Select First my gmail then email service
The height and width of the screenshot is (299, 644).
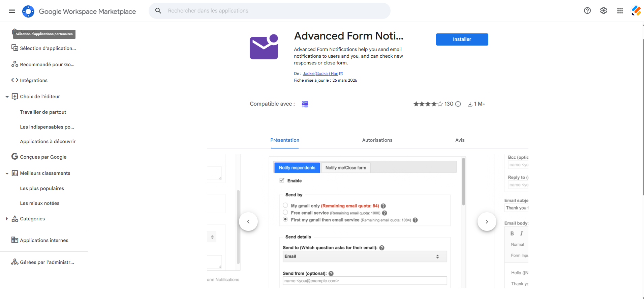click(285, 219)
